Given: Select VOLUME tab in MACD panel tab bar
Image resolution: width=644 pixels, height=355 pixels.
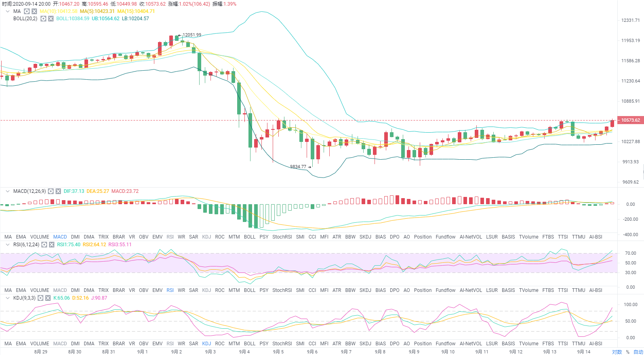Looking at the screenshot, I should tap(40, 237).
